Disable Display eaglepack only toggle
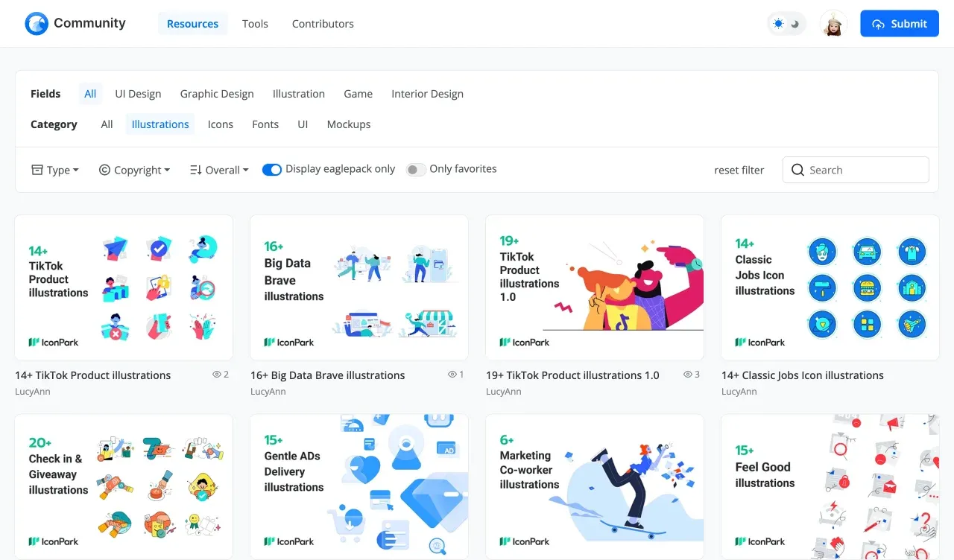The height and width of the screenshot is (560, 954). 272,170
